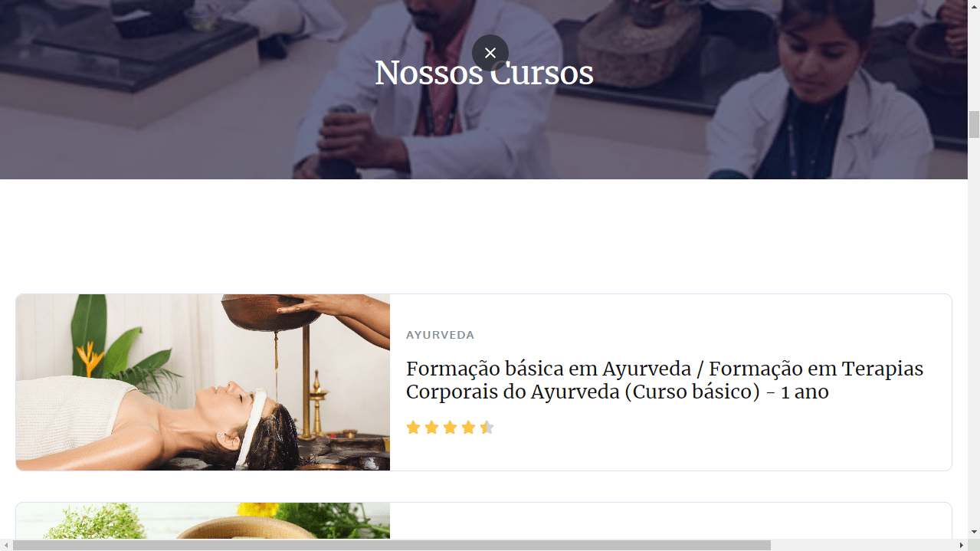
Task: Click the AYURVEDA category label
Action: [x=440, y=335]
